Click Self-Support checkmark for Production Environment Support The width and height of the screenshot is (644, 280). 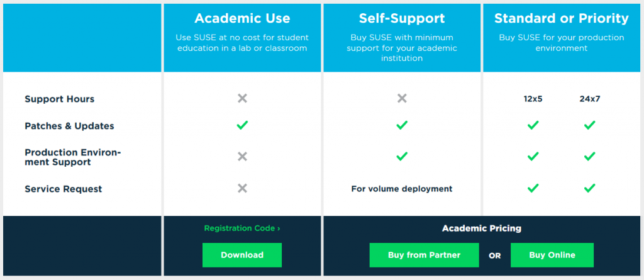(x=402, y=156)
